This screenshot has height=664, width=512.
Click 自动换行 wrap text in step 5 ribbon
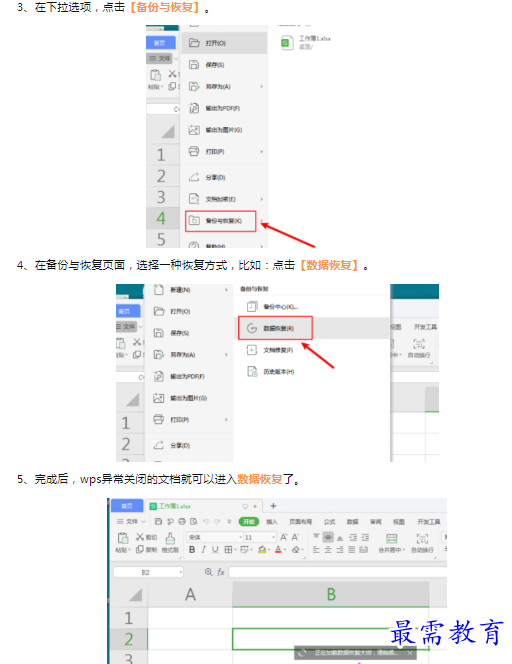pyautogui.click(x=422, y=543)
